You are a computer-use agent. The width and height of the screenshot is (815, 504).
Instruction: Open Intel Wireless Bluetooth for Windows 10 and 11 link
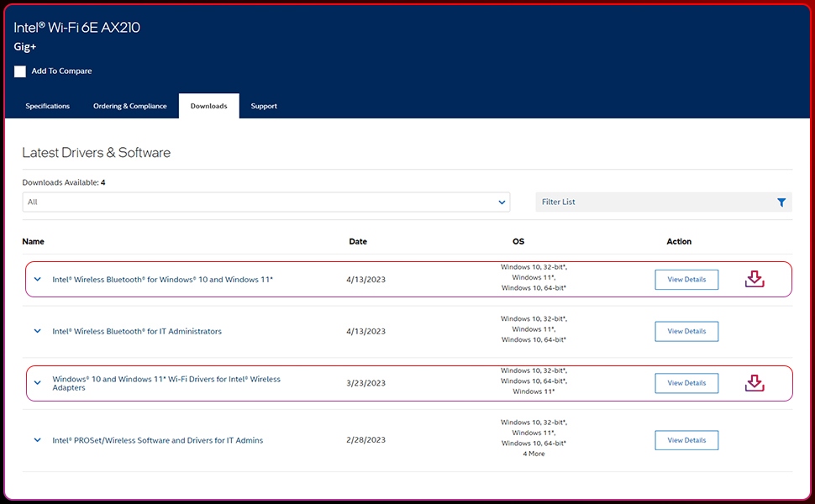click(x=163, y=280)
